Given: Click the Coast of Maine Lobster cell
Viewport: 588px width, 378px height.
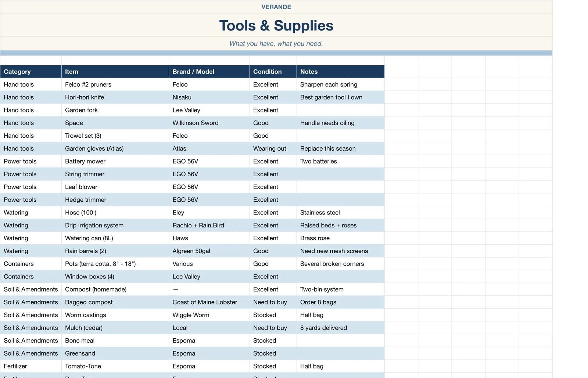Looking at the screenshot, I should click(209, 302).
